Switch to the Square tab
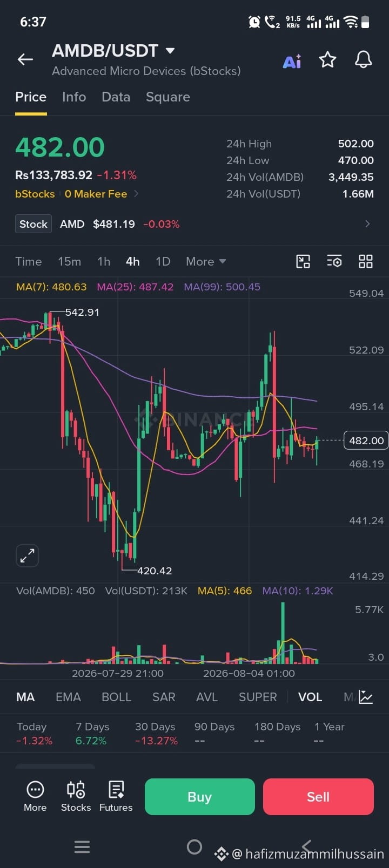The height and width of the screenshot is (868, 389). (168, 97)
